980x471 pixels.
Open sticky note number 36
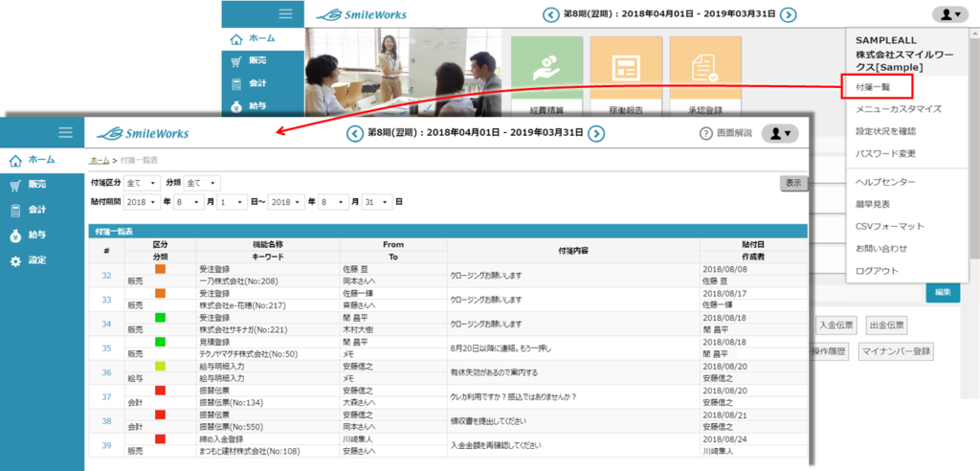point(106,372)
